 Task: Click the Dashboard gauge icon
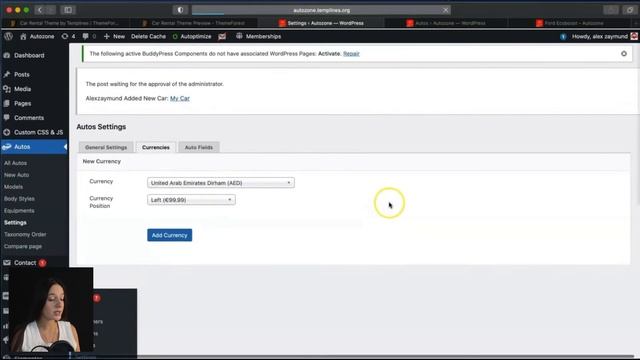[x=7, y=55]
